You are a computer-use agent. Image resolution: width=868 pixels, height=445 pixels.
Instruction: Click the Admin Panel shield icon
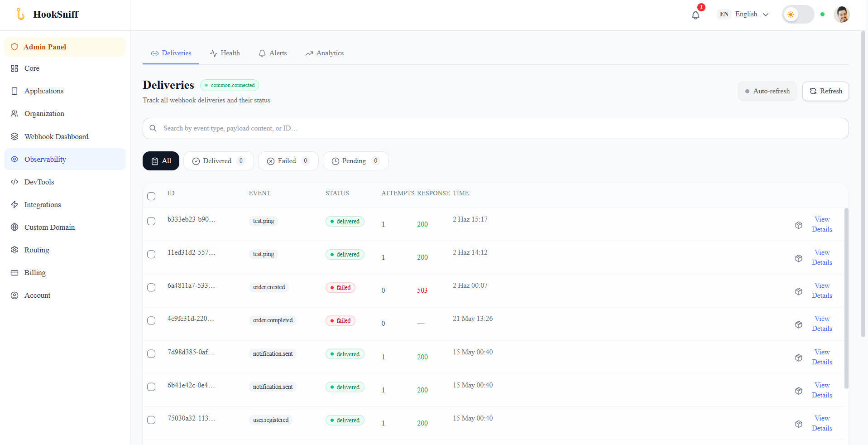point(14,47)
